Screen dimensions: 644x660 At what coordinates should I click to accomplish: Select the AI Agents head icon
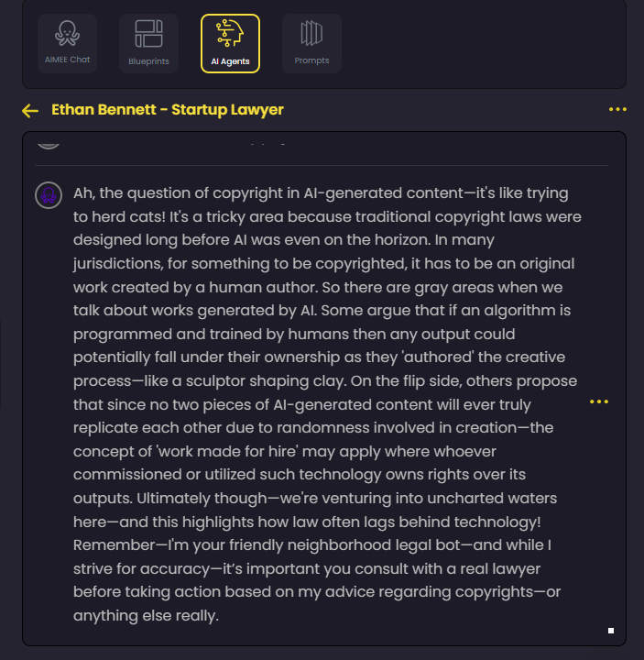pyautogui.click(x=230, y=34)
